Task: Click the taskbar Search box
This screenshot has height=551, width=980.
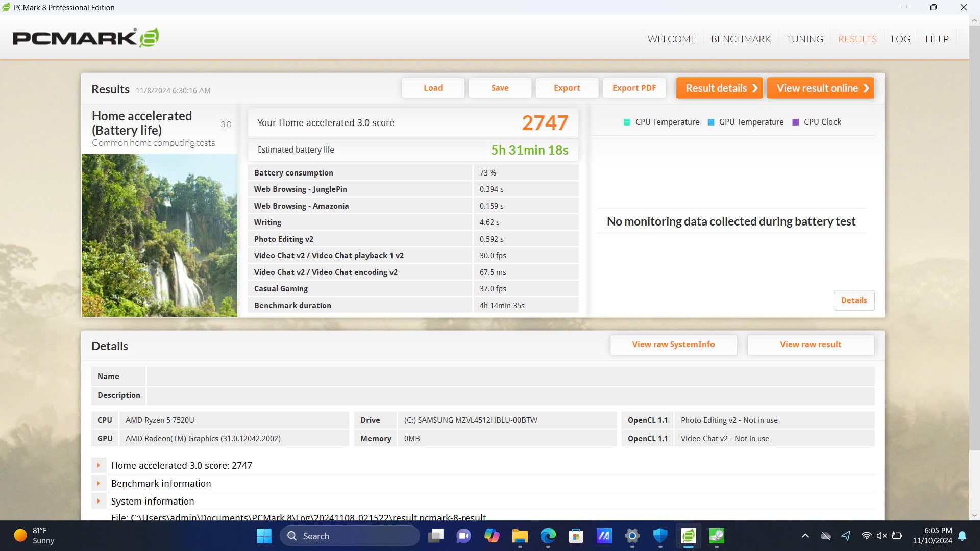Action: [350, 536]
